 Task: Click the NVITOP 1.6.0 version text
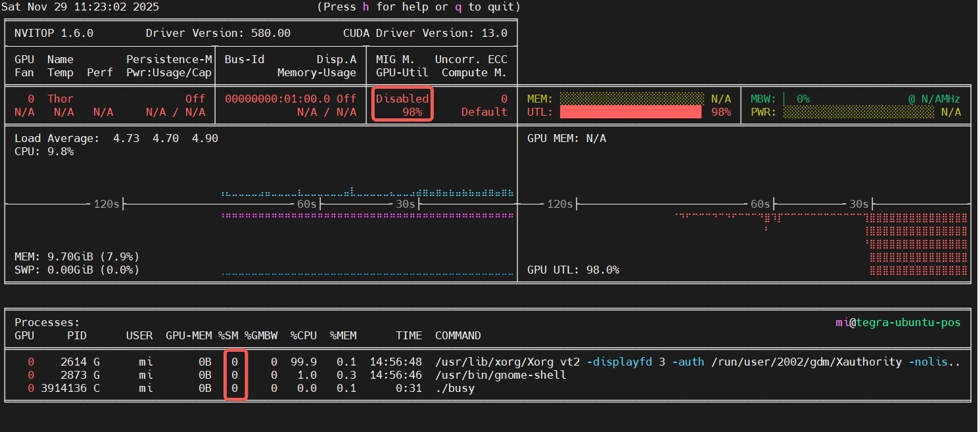tap(54, 33)
